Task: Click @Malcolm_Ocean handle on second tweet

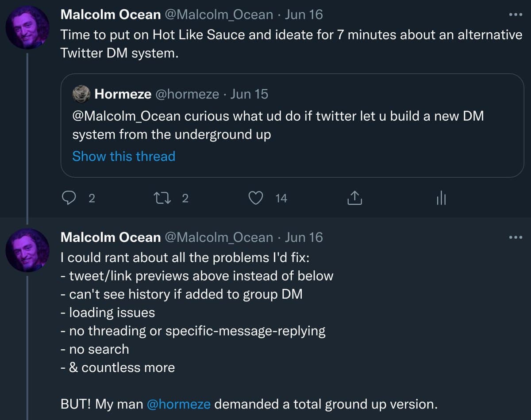Action: (x=219, y=237)
